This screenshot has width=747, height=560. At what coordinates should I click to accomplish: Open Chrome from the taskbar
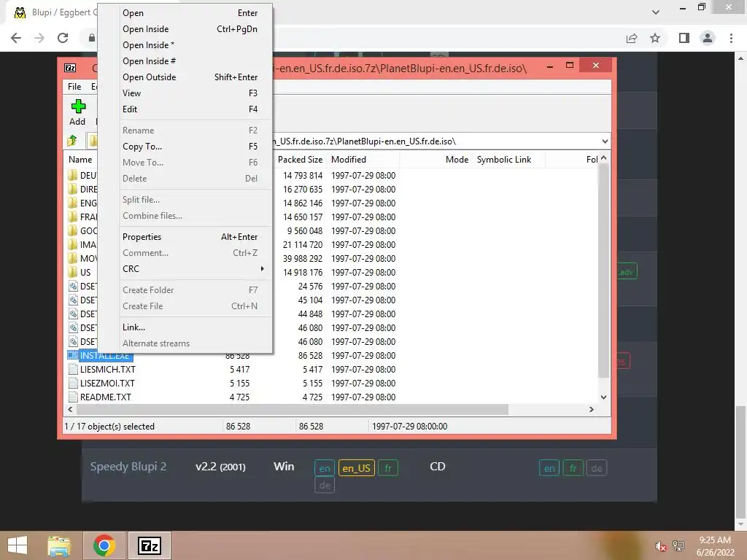104,545
